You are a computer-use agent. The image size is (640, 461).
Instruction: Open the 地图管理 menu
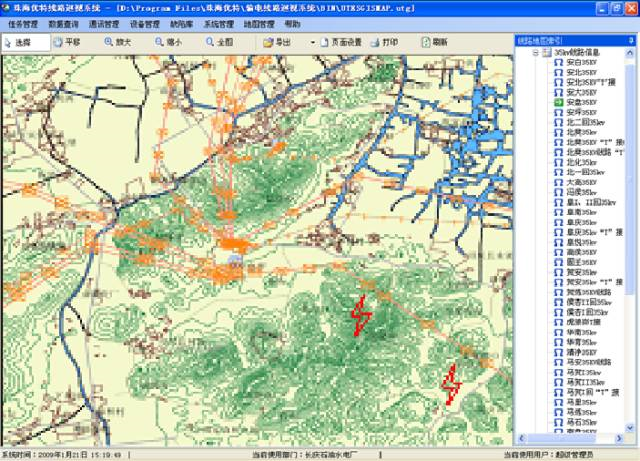[255, 22]
